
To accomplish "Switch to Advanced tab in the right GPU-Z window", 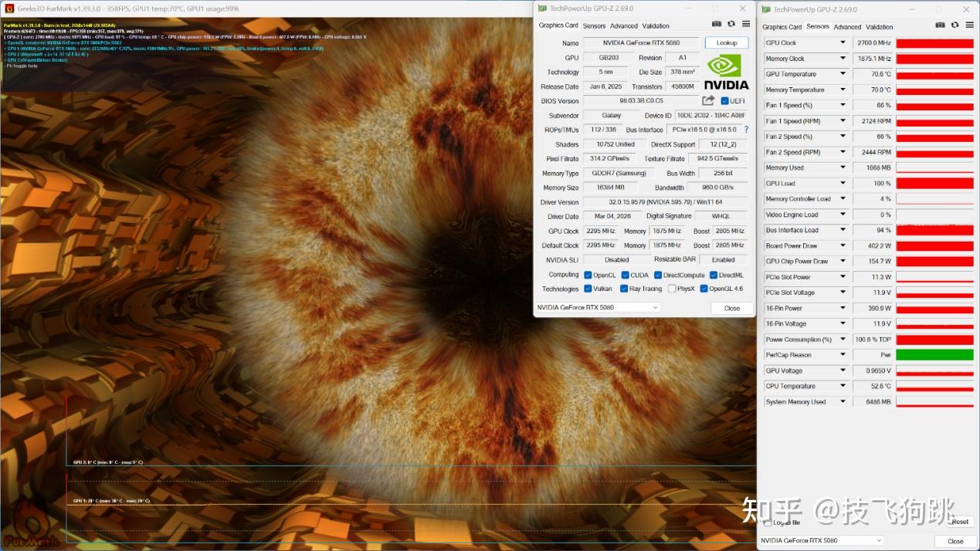I will point(847,26).
